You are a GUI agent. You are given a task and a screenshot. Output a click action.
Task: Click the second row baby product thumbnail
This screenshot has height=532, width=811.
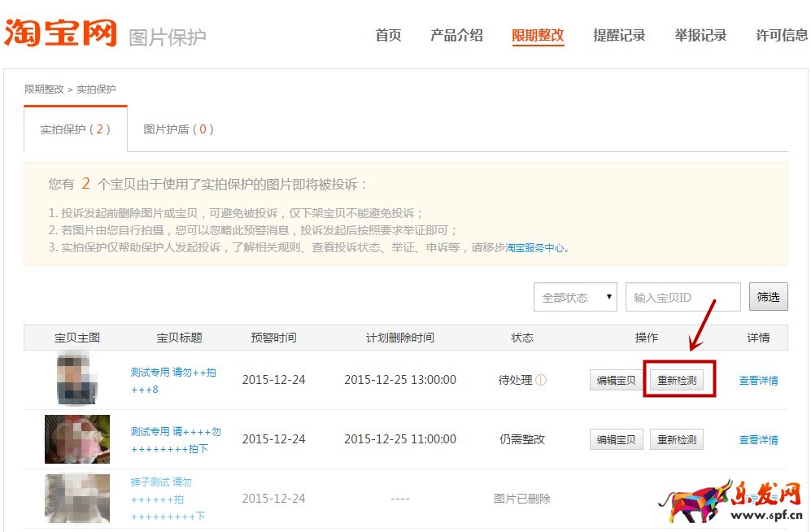(76, 439)
